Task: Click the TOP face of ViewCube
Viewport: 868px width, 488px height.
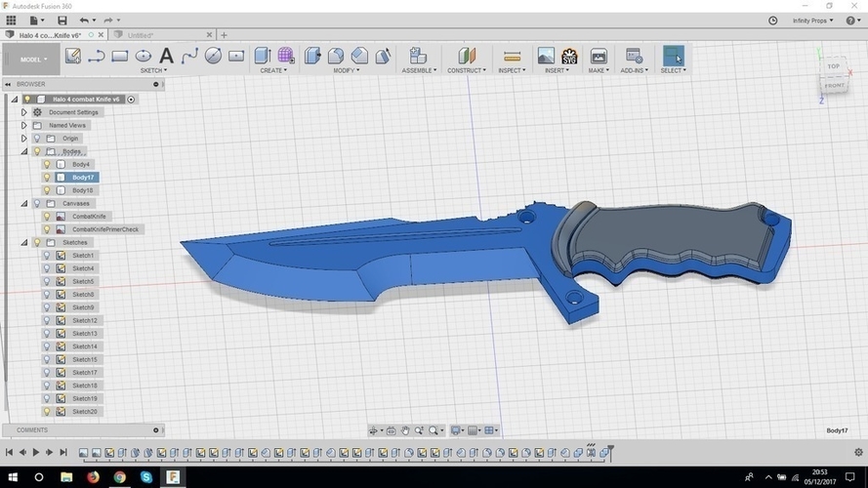Action: point(834,66)
